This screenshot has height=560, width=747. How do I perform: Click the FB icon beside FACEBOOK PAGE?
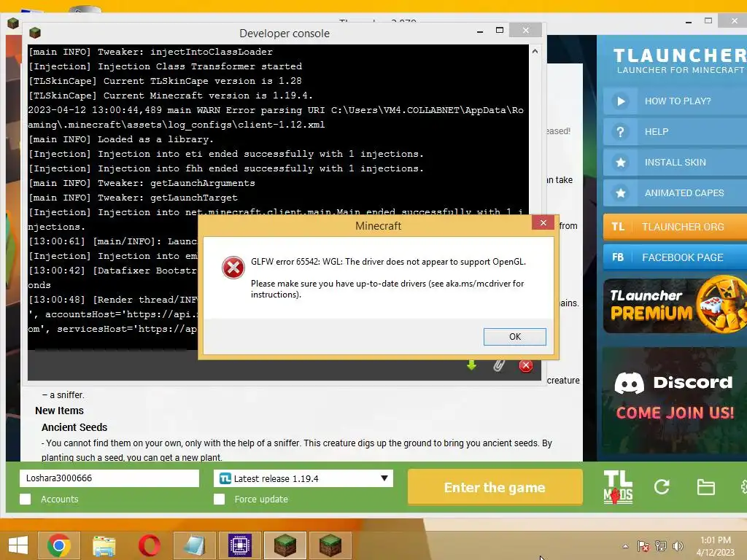[x=618, y=257]
